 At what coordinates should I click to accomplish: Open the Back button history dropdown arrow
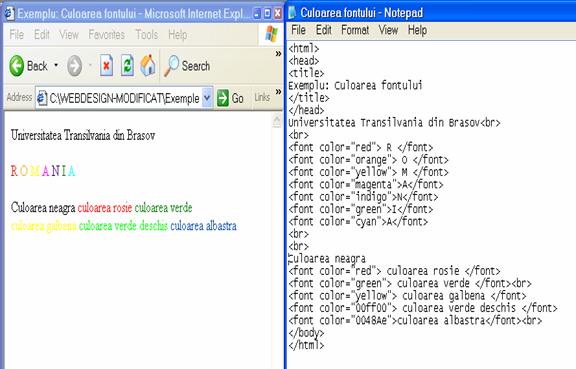point(56,66)
